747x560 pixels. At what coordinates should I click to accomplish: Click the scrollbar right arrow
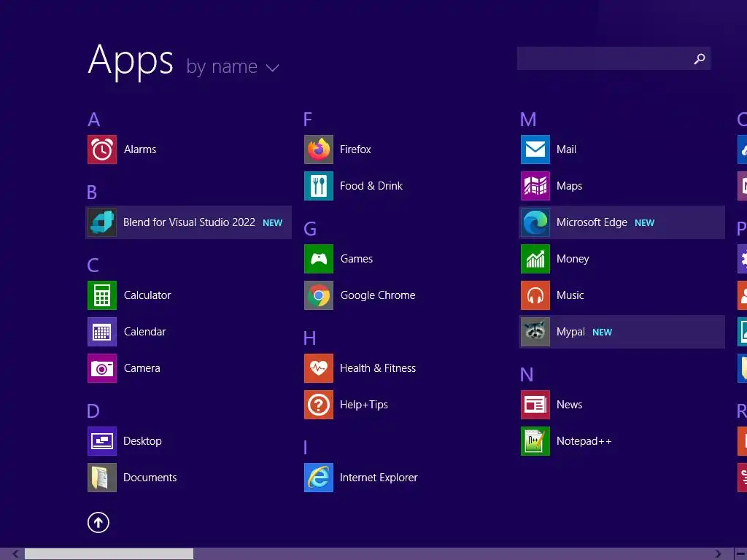(x=719, y=554)
